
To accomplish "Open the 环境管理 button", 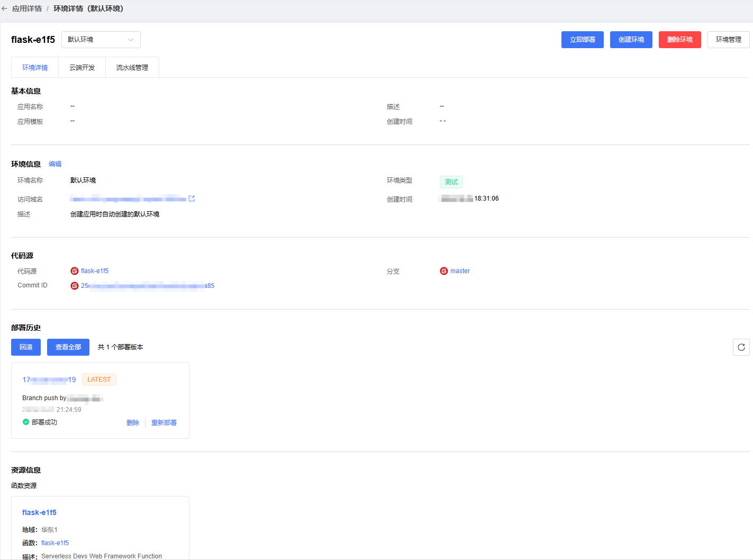I will [x=729, y=40].
